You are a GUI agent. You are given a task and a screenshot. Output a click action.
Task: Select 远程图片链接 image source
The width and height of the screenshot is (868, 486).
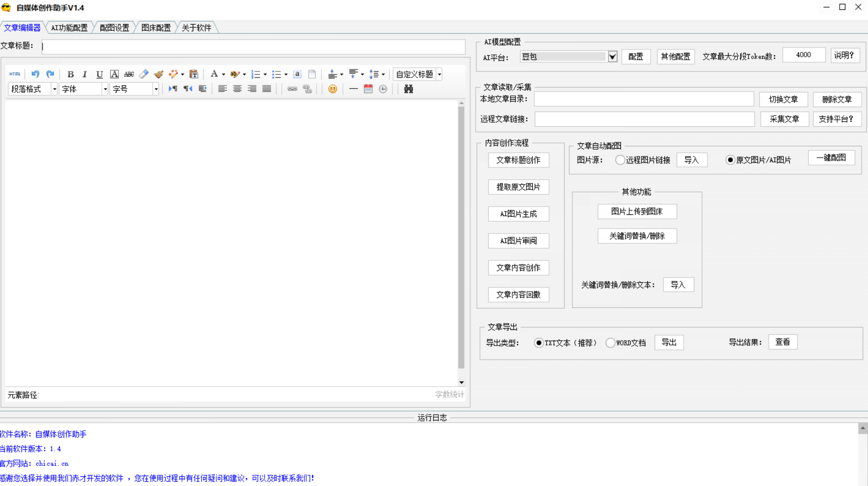(x=620, y=160)
